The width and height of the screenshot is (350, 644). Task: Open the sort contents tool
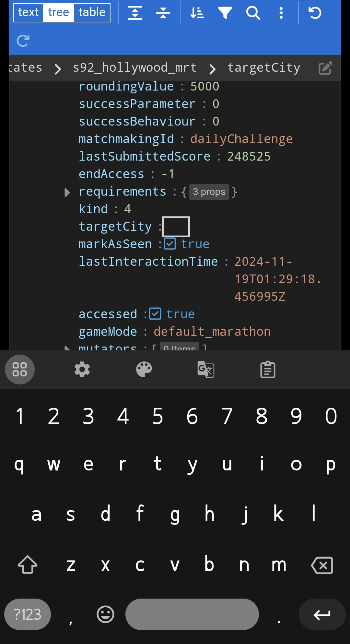[x=197, y=13]
